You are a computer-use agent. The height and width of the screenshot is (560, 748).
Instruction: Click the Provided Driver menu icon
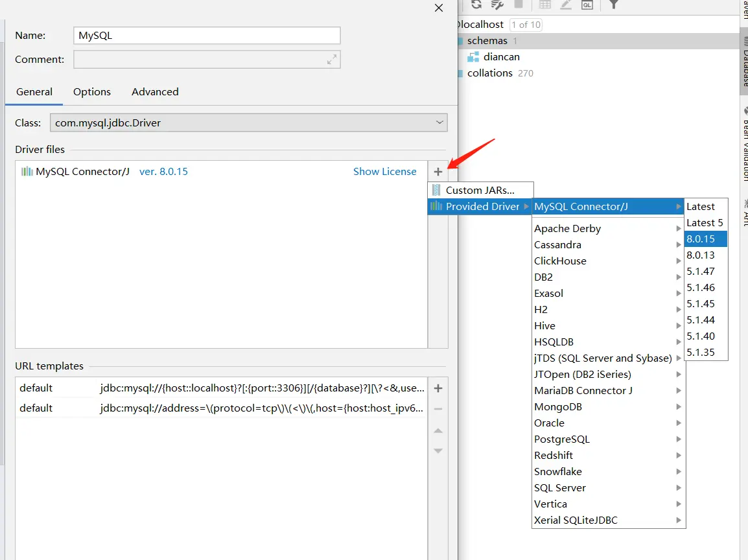click(436, 206)
